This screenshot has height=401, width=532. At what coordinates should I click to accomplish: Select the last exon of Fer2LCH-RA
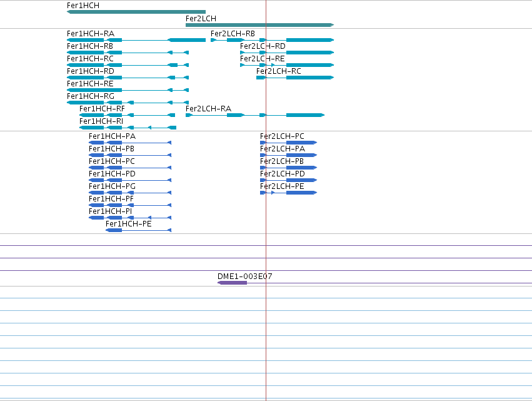pos(305,115)
